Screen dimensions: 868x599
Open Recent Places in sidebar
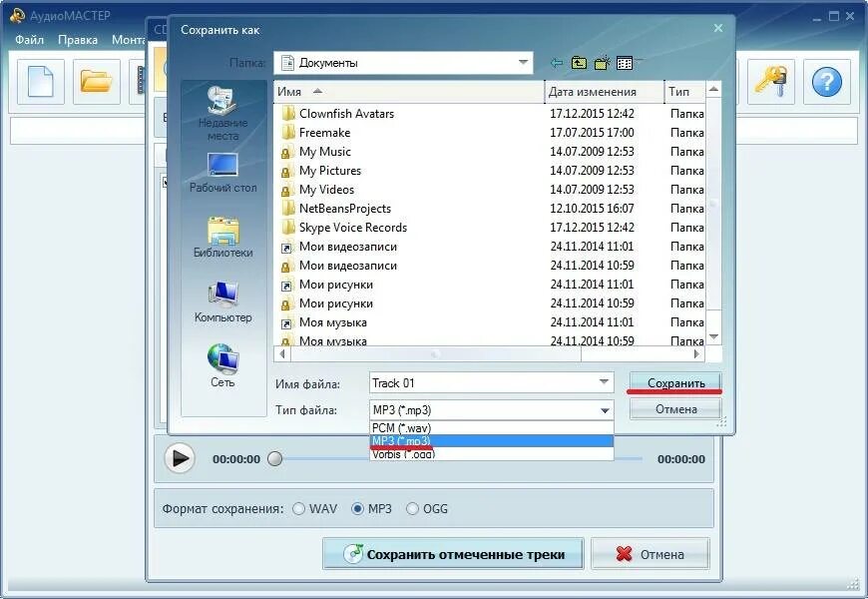[223, 114]
